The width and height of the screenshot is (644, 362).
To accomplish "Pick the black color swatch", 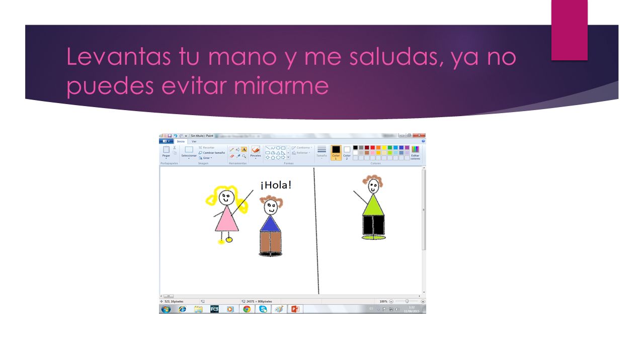I will (x=355, y=147).
